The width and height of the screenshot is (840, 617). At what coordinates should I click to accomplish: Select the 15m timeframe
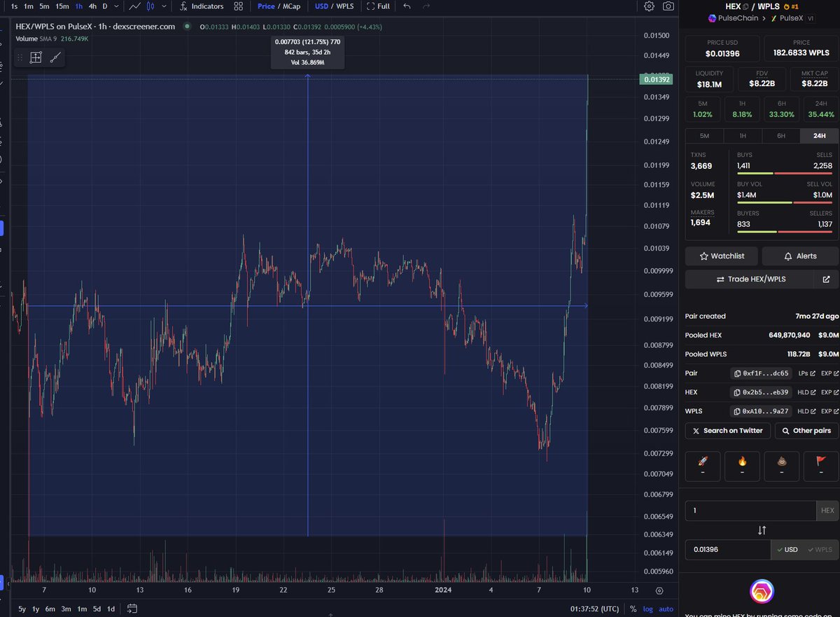pyautogui.click(x=62, y=6)
